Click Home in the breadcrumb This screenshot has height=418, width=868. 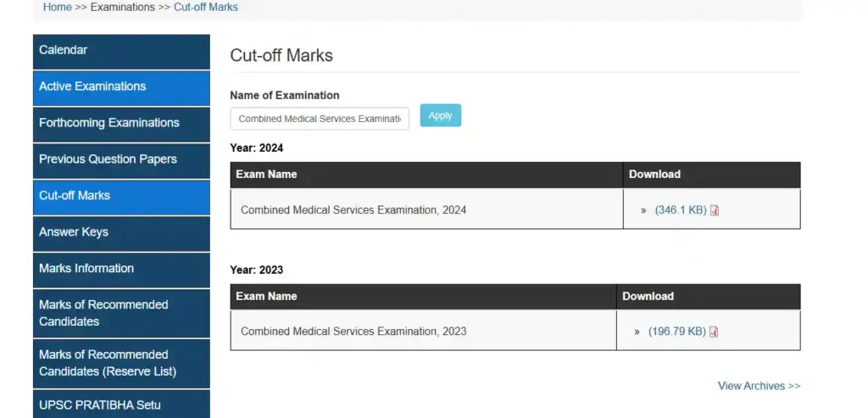click(x=57, y=7)
